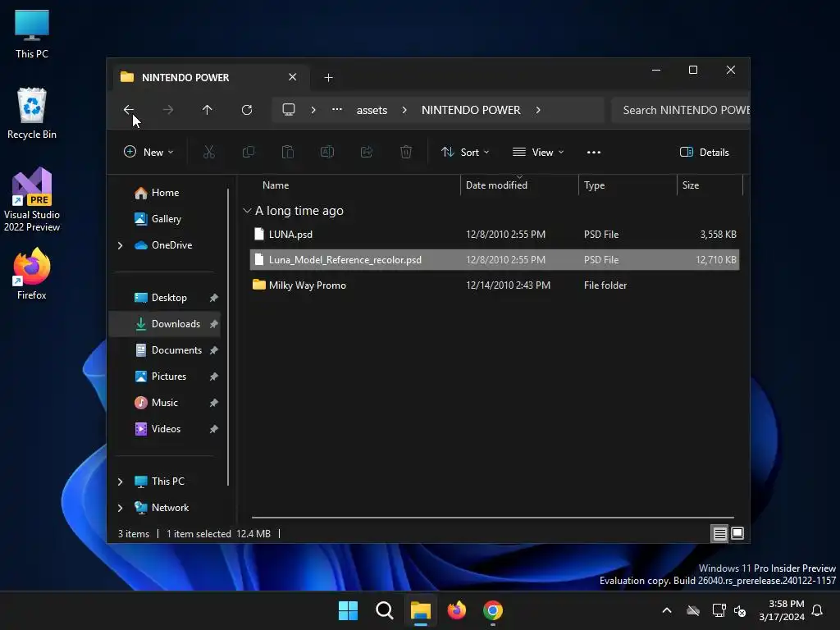Viewport: 840px width, 630px height.
Task: Refresh the NINTENDO POWER folder view
Action: click(247, 110)
